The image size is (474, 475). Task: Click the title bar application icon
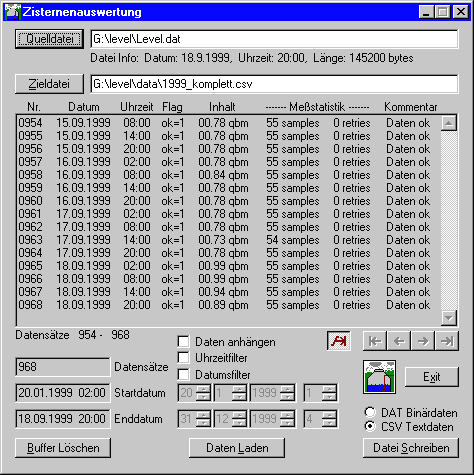[x=13, y=12]
